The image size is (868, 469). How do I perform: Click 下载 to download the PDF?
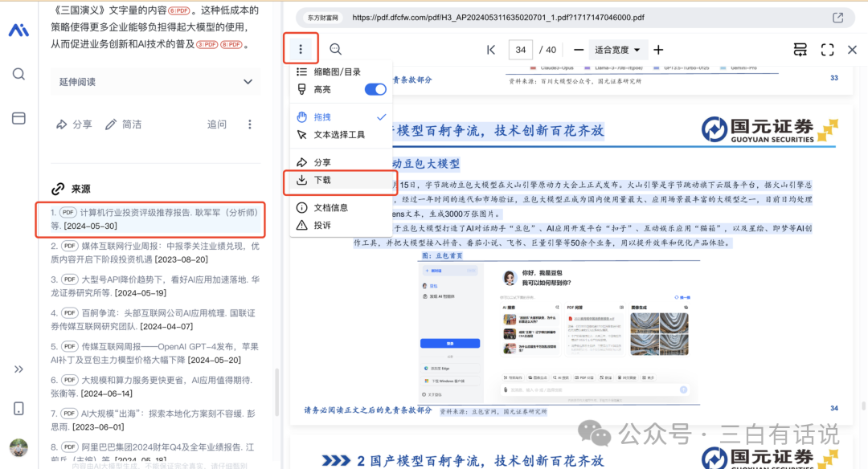[341, 180]
